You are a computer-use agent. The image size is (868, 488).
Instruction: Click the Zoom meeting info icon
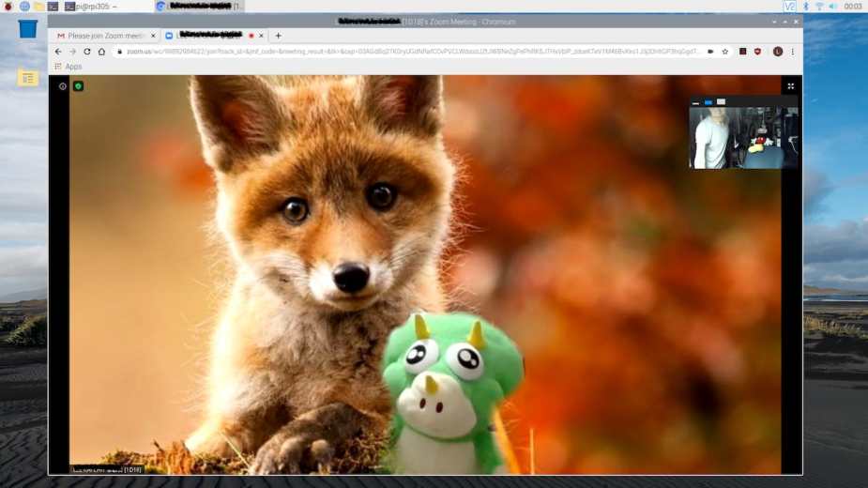click(x=63, y=86)
